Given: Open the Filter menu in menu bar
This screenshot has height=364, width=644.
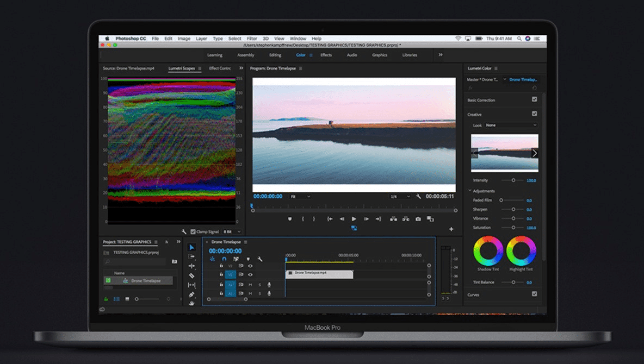Looking at the screenshot, I should [x=252, y=39].
